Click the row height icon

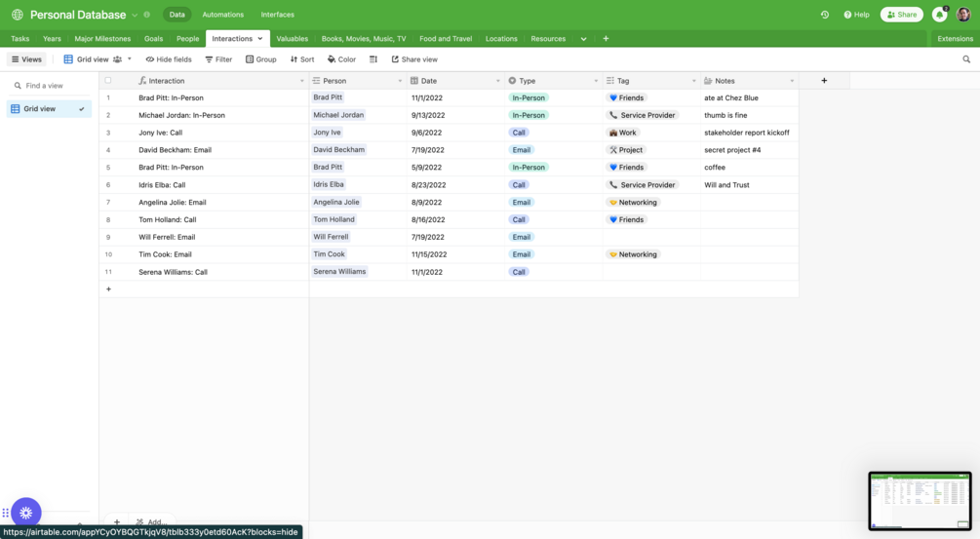(373, 59)
